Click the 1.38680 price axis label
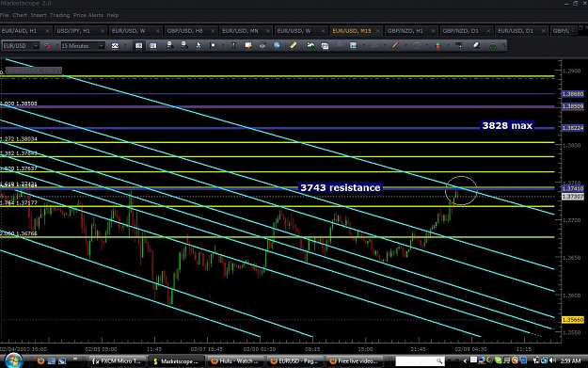 (x=573, y=94)
